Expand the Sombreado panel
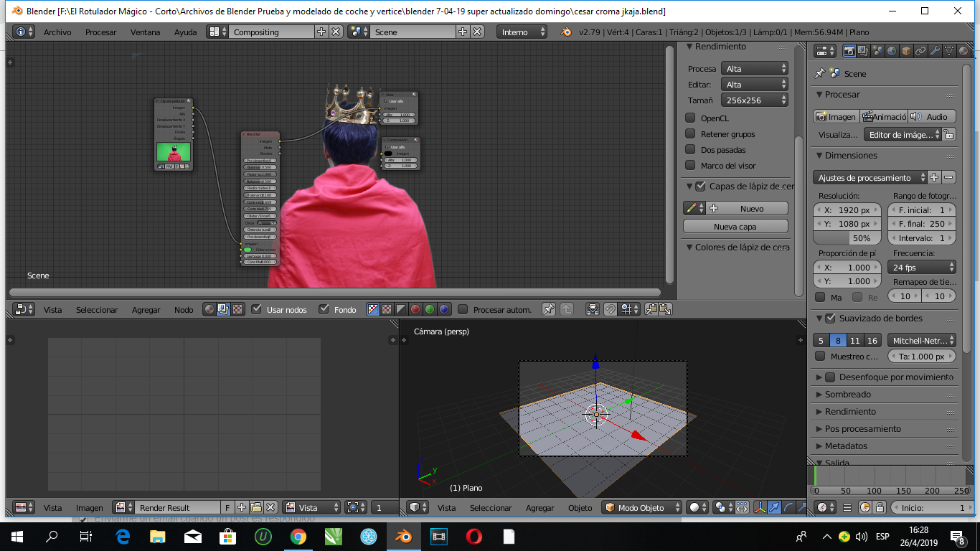 (848, 394)
